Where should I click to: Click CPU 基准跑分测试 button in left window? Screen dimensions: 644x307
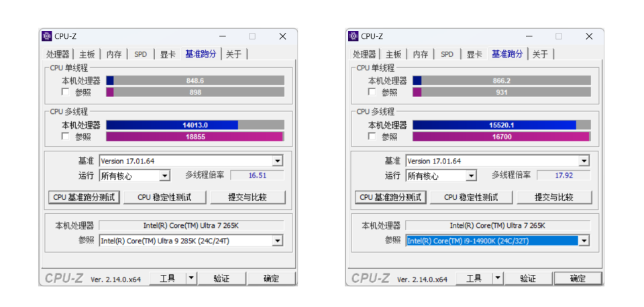pos(84,198)
